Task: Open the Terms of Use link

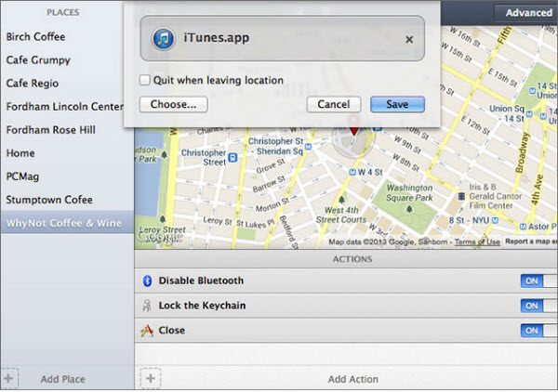Action: pyautogui.click(x=477, y=242)
